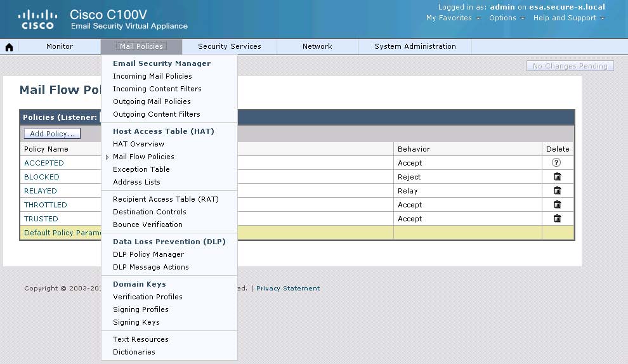Open Address Lists

[136, 182]
